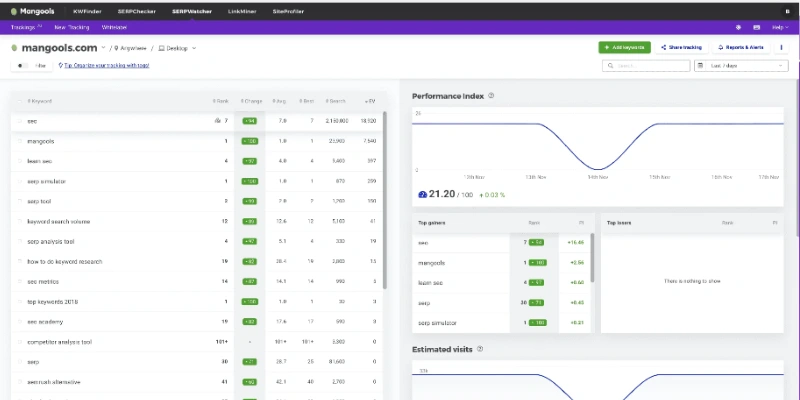800x400 pixels.
Task: Click the Estimated visits help question icon
Action: pyautogui.click(x=480, y=349)
